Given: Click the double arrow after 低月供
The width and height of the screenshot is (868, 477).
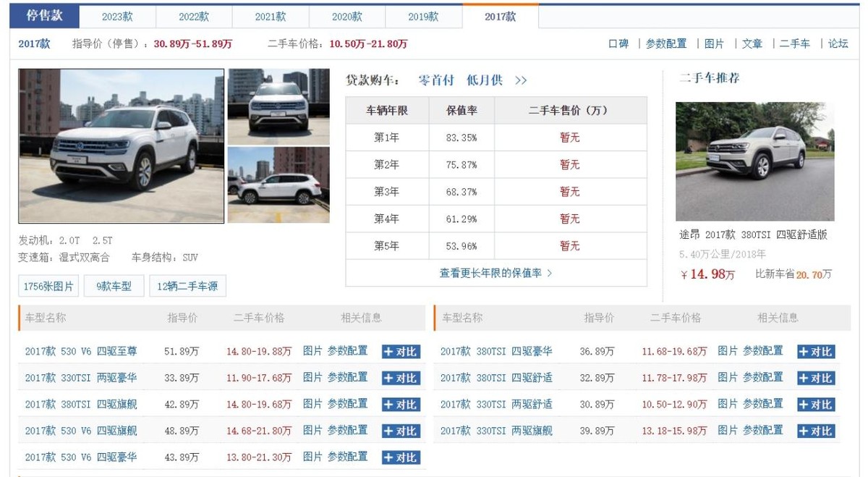Looking at the screenshot, I should pyautogui.click(x=521, y=80).
